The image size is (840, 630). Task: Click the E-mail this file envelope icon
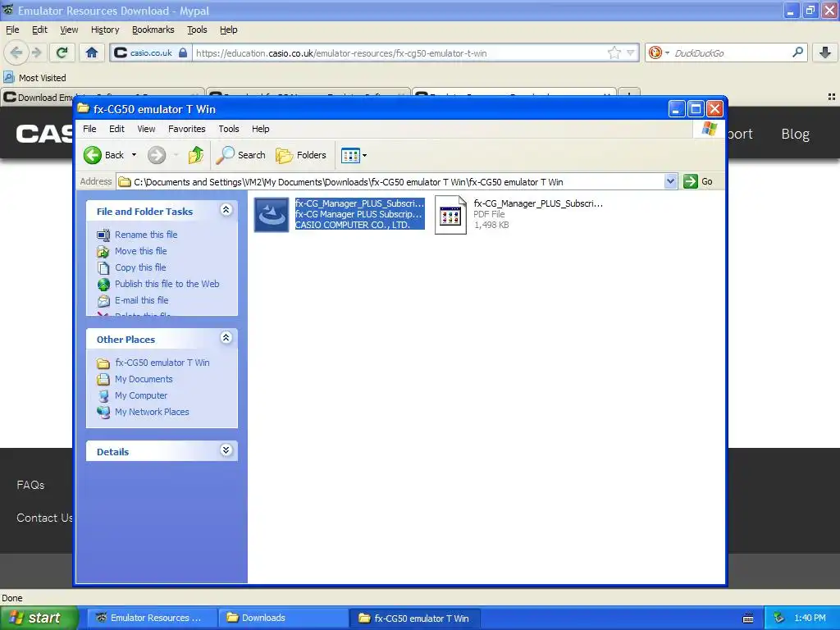tap(103, 301)
